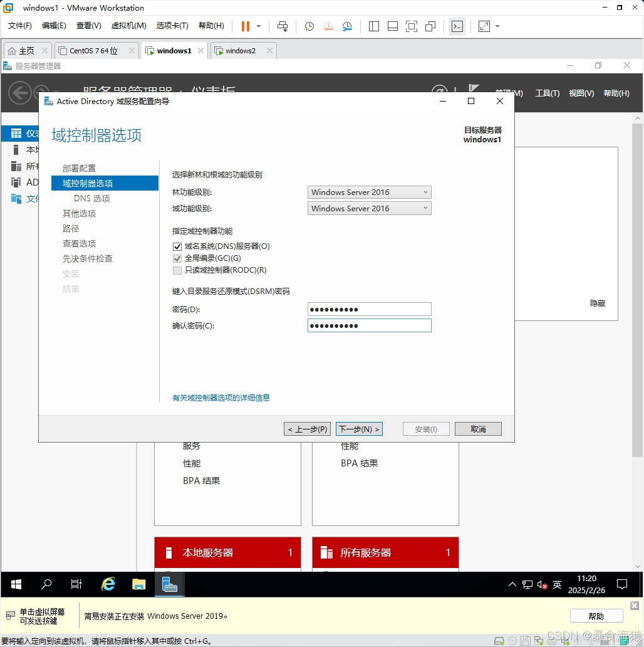Toggle the VMware library sidebar icon
Screen dimensions: 644x647
374,26
